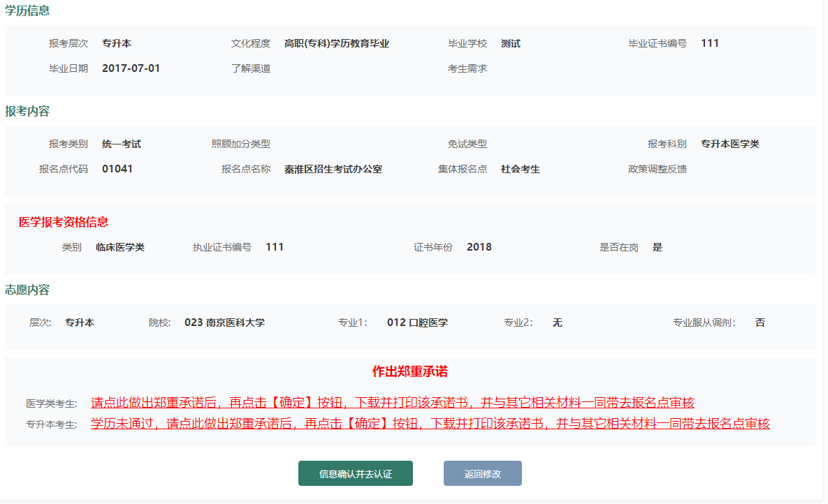828x504 pixels.
Task: Click the 临床医学类 category value
Action: 120,247
